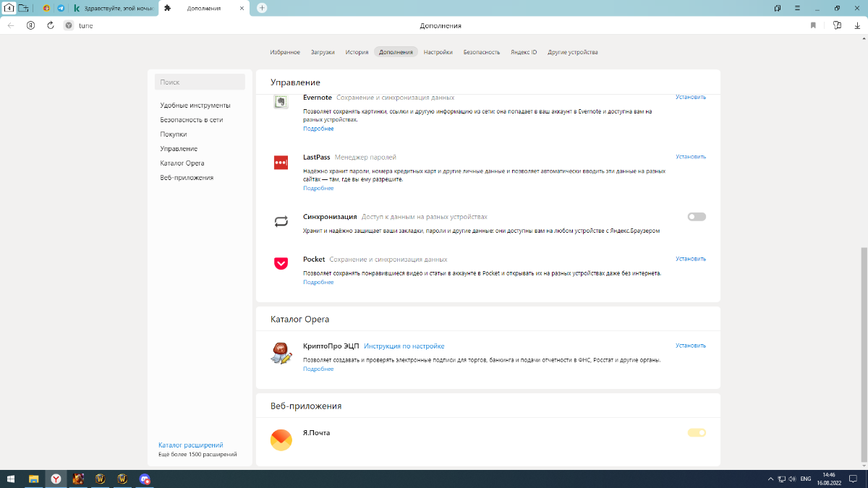Click the Evernote elephant icon

(x=281, y=102)
